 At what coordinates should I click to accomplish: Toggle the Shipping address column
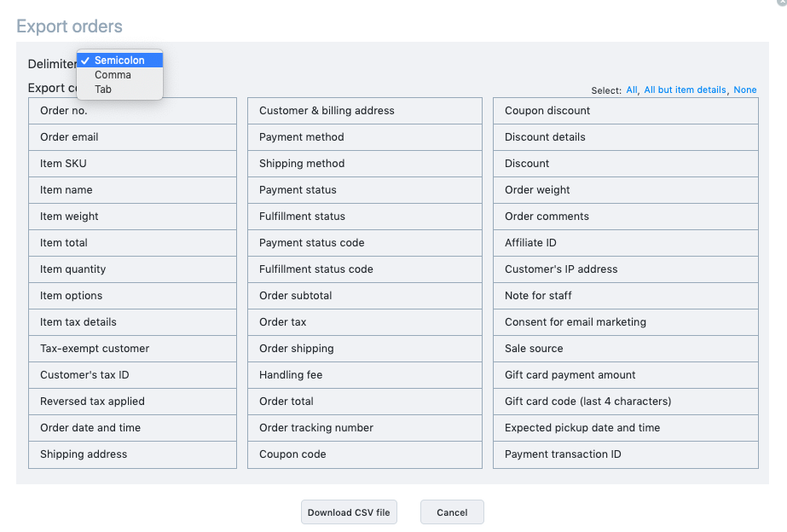[x=132, y=454]
